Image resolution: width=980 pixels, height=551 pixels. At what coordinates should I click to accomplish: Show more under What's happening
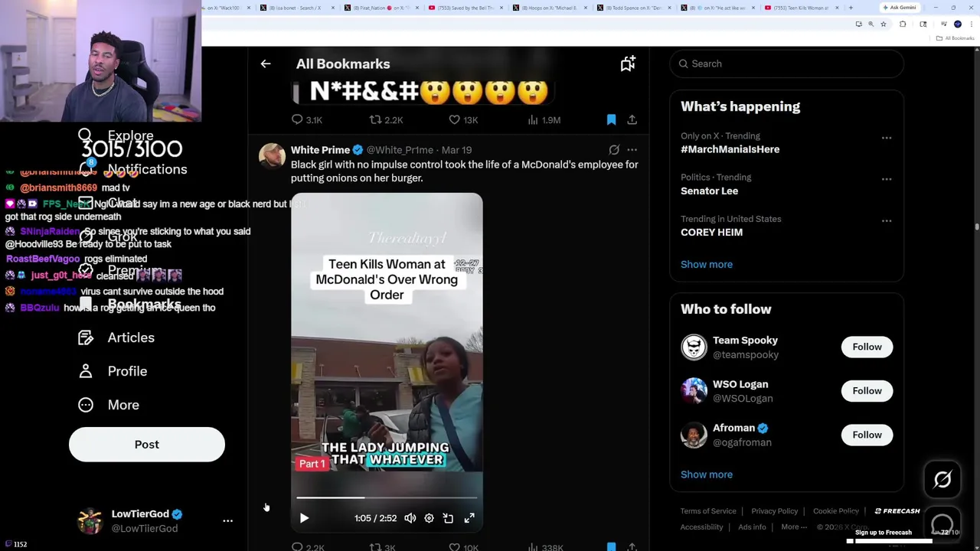point(707,264)
